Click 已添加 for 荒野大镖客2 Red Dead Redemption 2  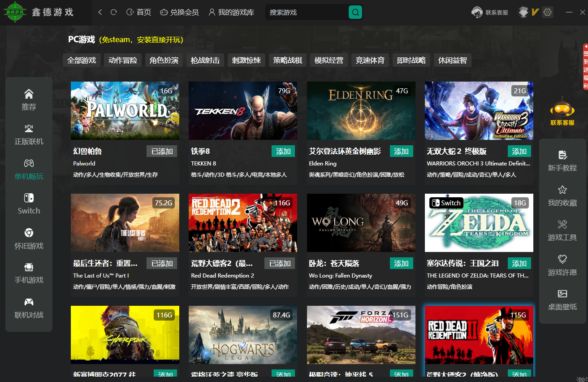tap(280, 264)
